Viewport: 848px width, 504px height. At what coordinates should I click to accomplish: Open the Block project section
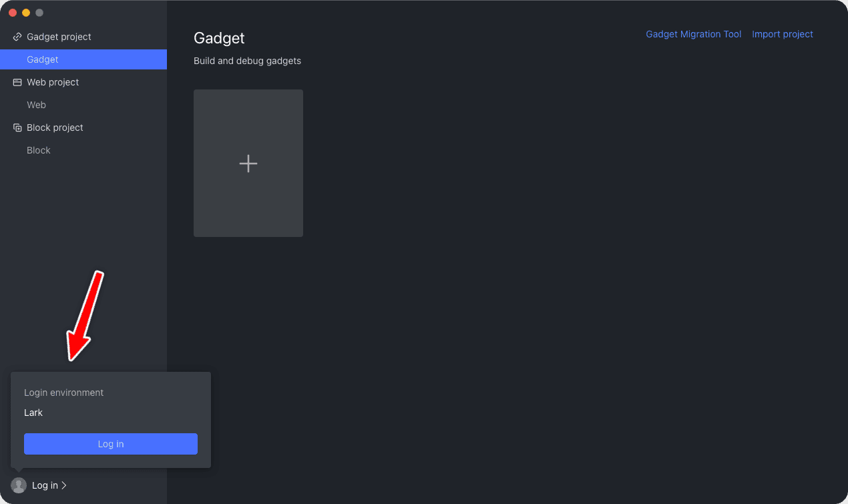click(55, 127)
